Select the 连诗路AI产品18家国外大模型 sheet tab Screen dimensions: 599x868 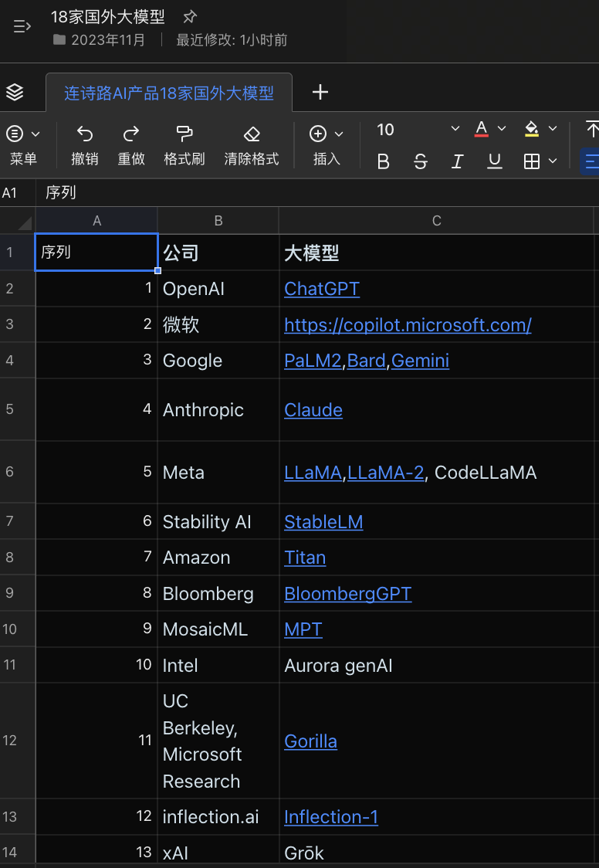[169, 93]
